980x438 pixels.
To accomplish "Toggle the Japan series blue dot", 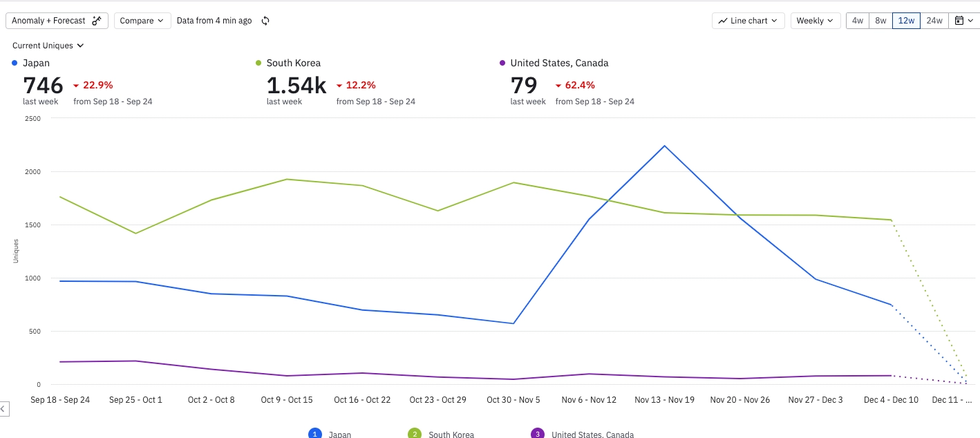I will coord(15,63).
